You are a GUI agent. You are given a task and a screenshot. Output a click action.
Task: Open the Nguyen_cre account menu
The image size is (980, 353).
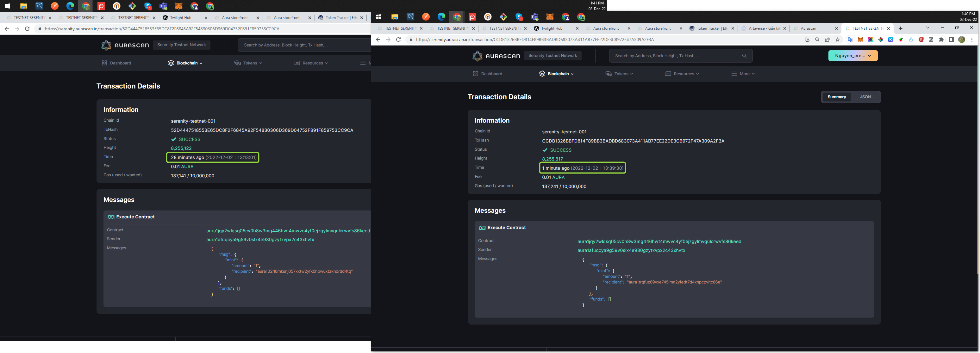coord(852,56)
